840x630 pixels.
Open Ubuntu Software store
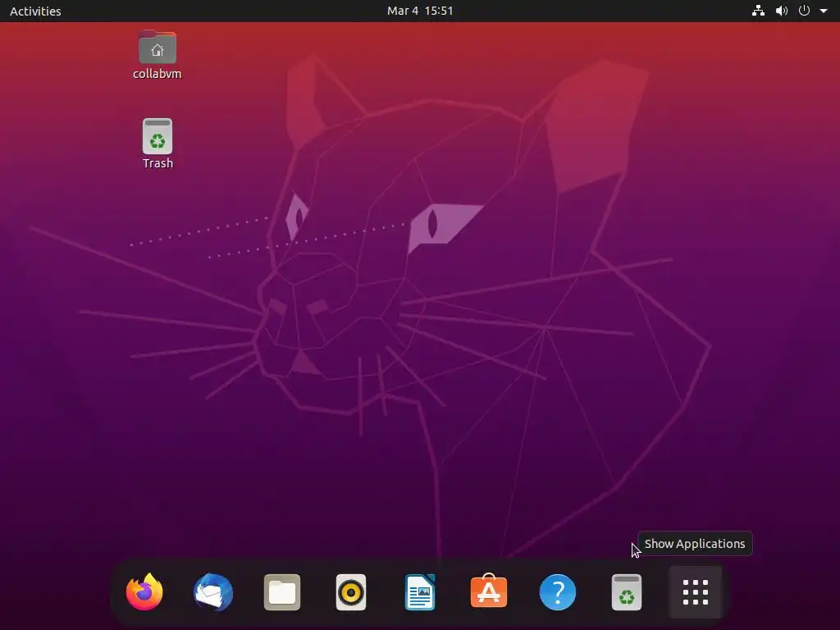[x=489, y=591]
